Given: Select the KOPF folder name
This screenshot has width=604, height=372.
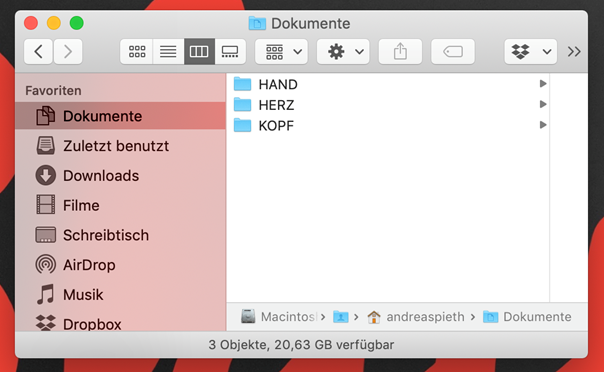Looking at the screenshot, I should (x=276, y=126).
